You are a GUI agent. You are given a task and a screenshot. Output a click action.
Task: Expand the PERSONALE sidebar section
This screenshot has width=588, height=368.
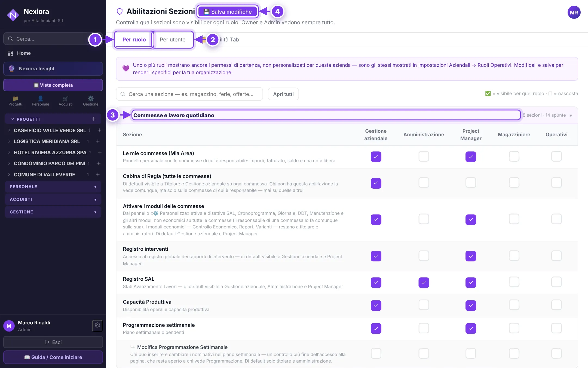click(x=53, y=187)
